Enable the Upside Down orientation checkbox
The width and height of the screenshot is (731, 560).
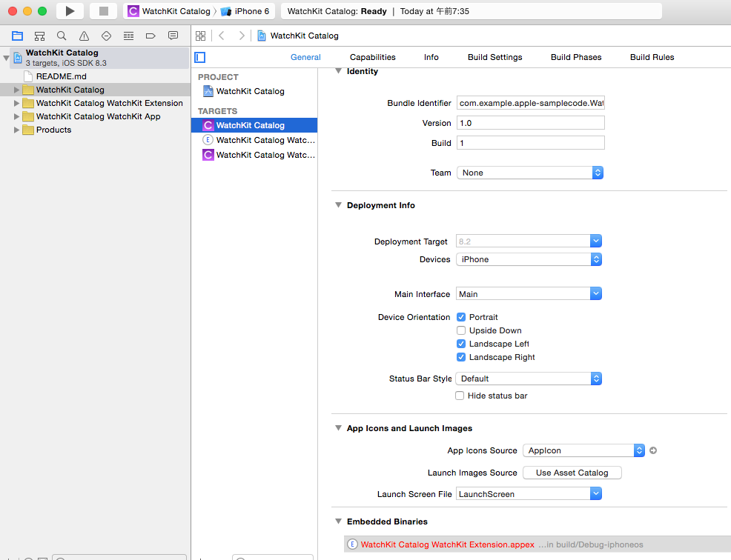click(461, 331)
